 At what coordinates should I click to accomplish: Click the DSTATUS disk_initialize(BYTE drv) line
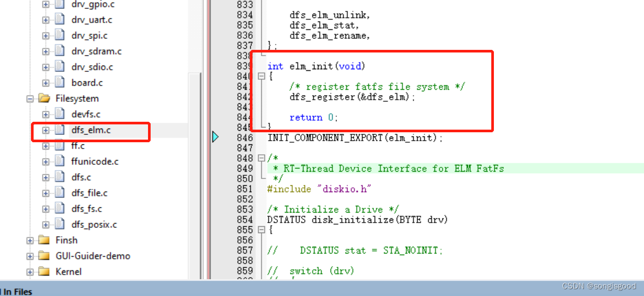357,220
